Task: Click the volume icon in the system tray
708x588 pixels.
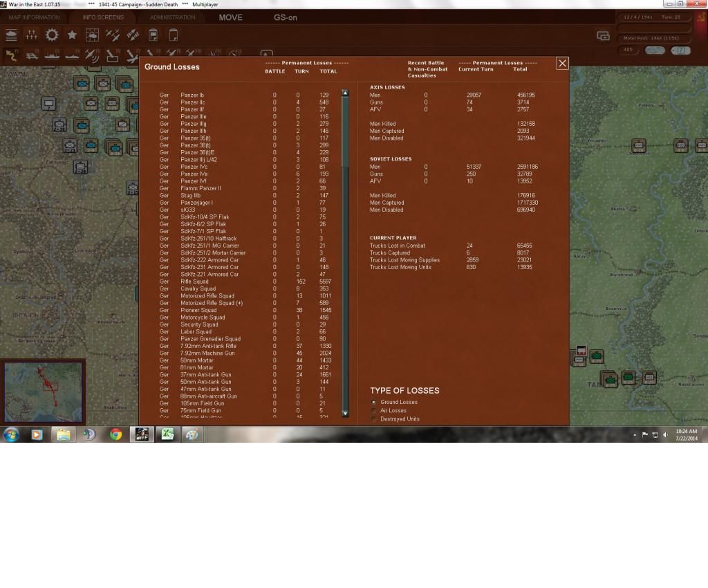Action: [x=665, y=434]
